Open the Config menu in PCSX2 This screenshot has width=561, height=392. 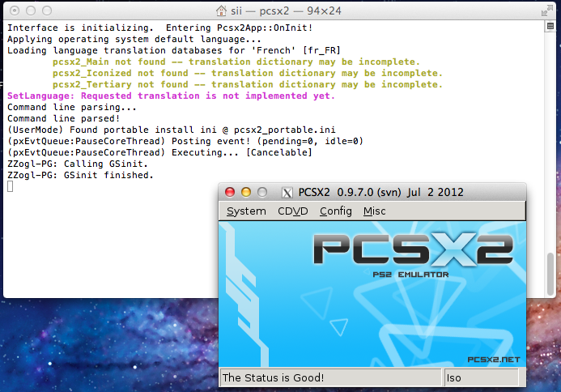(336, 211)
